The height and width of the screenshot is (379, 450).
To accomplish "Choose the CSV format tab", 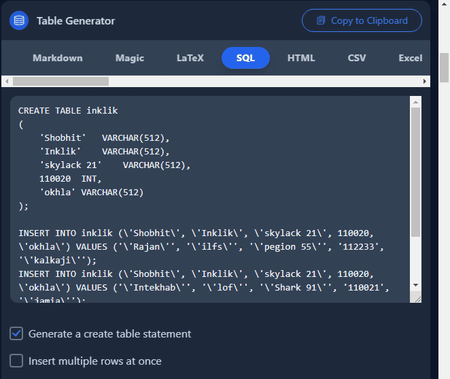I will pos(357,58).
